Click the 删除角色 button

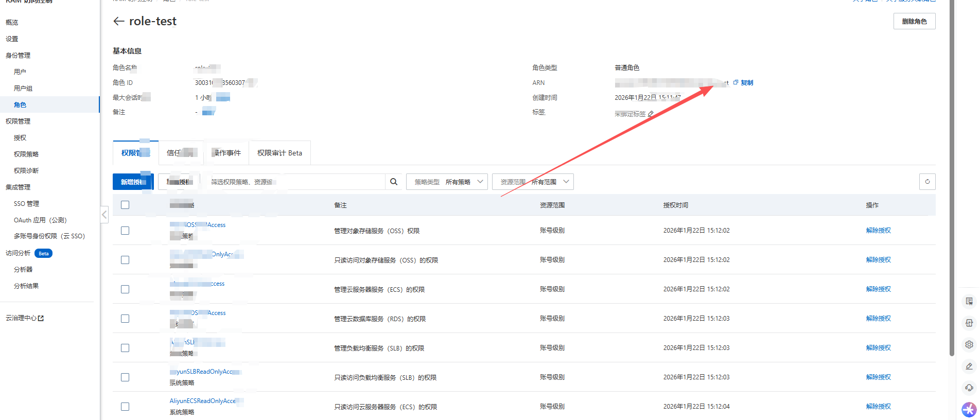914,21
